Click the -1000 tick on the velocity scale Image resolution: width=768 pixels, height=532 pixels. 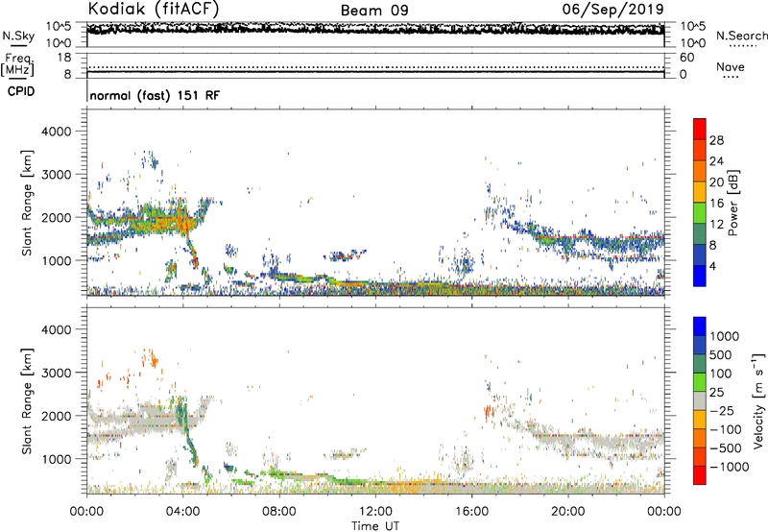coord(729,467)
